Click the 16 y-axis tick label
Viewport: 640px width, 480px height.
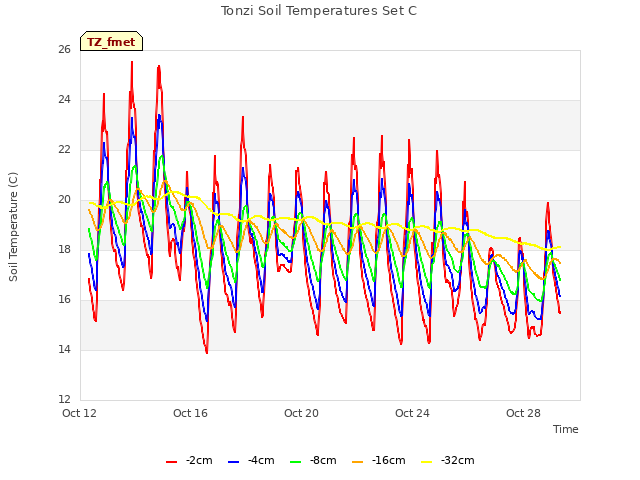click(64, 300)
